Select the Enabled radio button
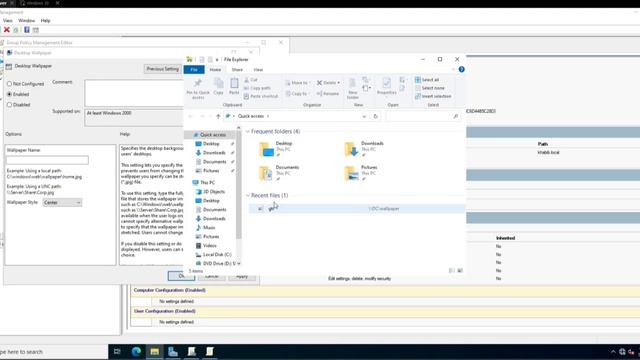 (x=9, y=94)
